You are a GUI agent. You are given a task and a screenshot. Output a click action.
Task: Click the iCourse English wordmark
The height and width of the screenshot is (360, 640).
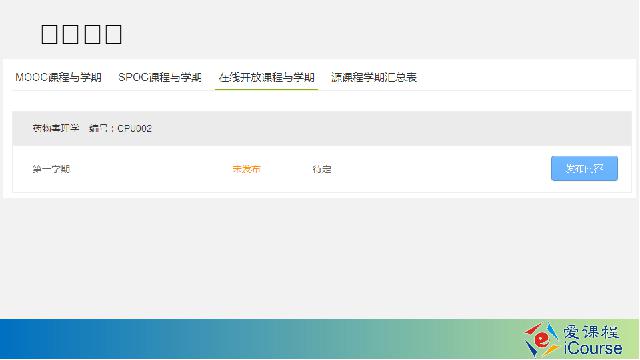tap(593, 348)
